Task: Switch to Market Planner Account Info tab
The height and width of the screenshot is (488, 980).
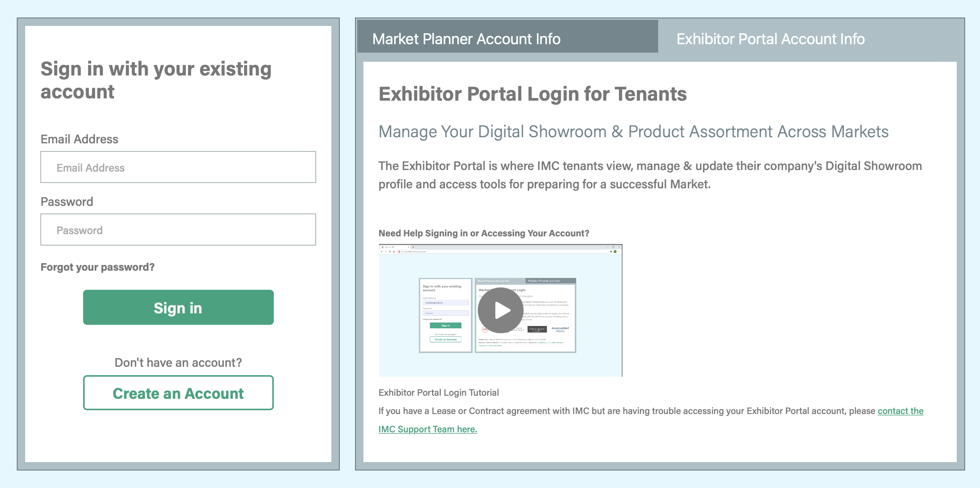Action: point(466,39)
